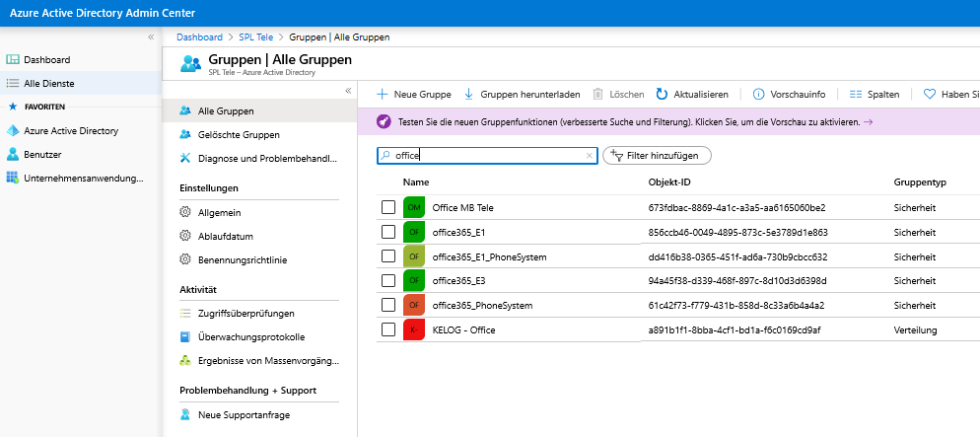Click the Diagnose und Problembehandlung wrench icon

pyautogui.click(x=185, y=158)
